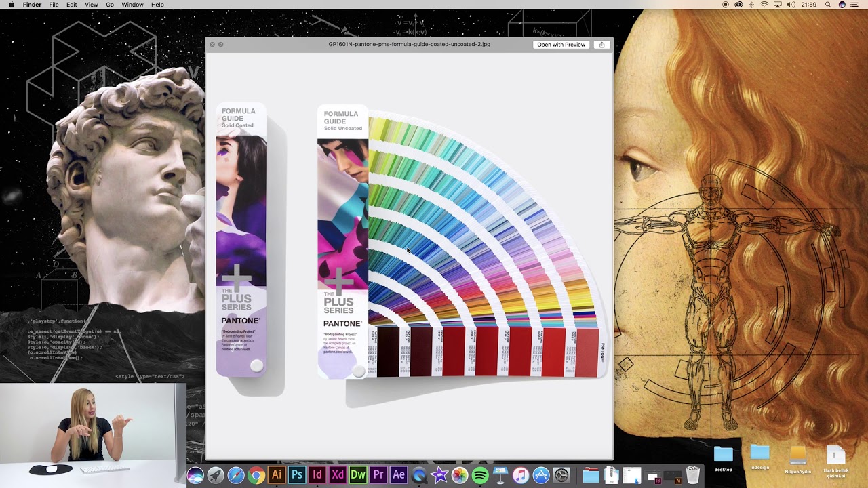This screenshot has width=868, height=488.
Task: Launch Adobe After Effects from the Dock
Action: point(399,475)
